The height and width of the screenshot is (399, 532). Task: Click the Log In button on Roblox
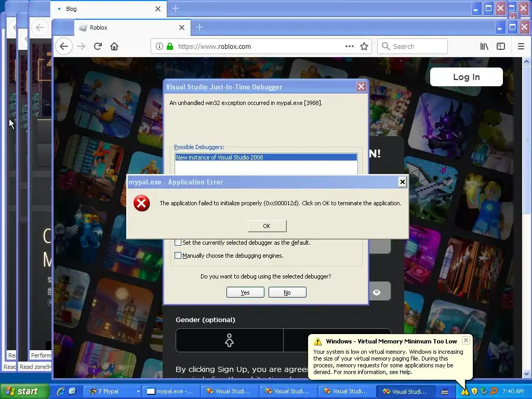466,77
